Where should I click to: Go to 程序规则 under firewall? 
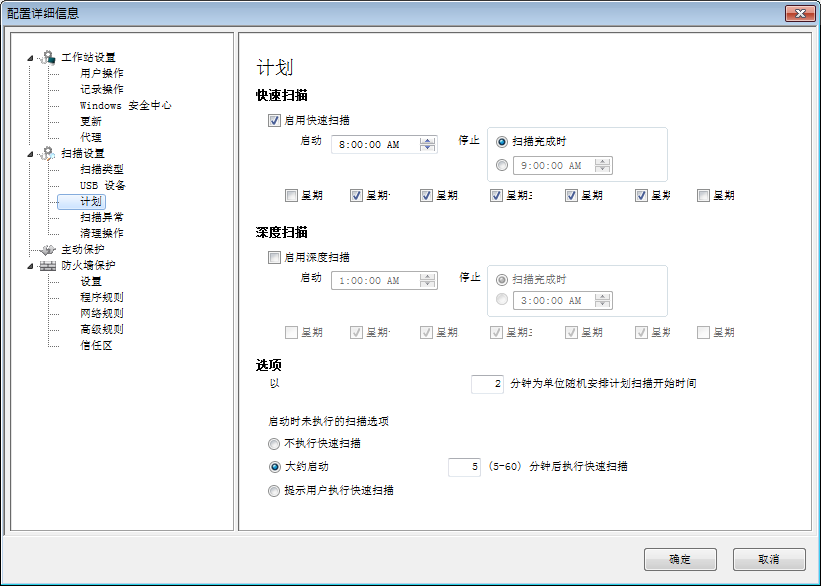(101, 297)
